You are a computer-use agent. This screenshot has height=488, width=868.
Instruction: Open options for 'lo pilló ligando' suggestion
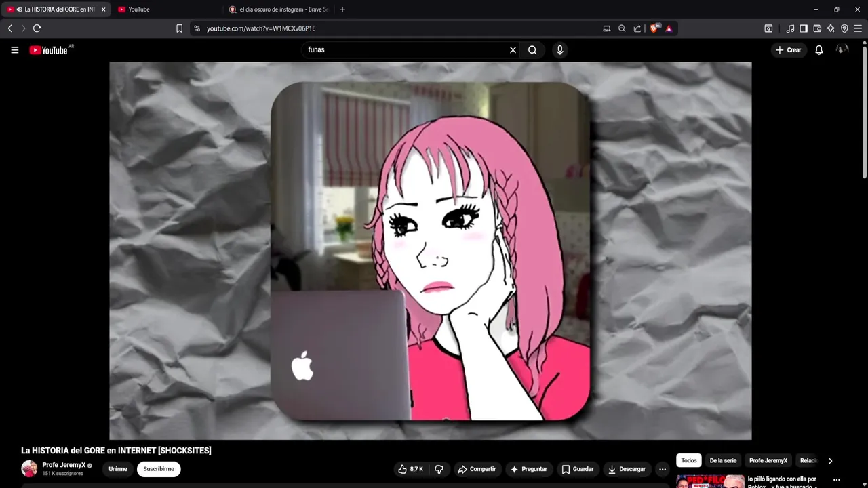(837, 480)
